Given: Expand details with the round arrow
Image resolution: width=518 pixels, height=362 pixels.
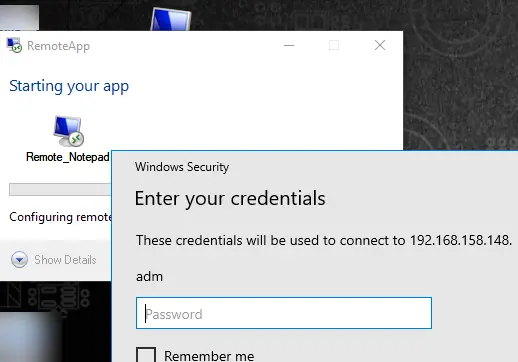Looking at the screenshot, I should pos(19,260).
